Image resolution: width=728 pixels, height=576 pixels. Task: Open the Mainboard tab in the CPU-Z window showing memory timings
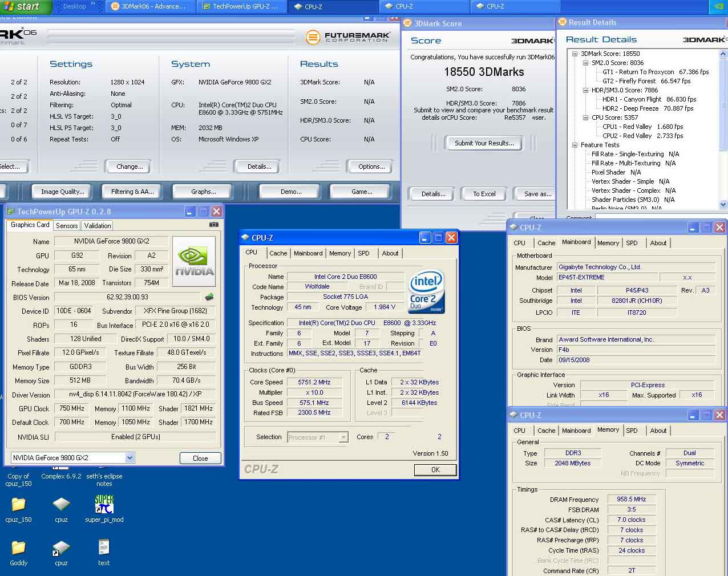[x=576, y=431]
